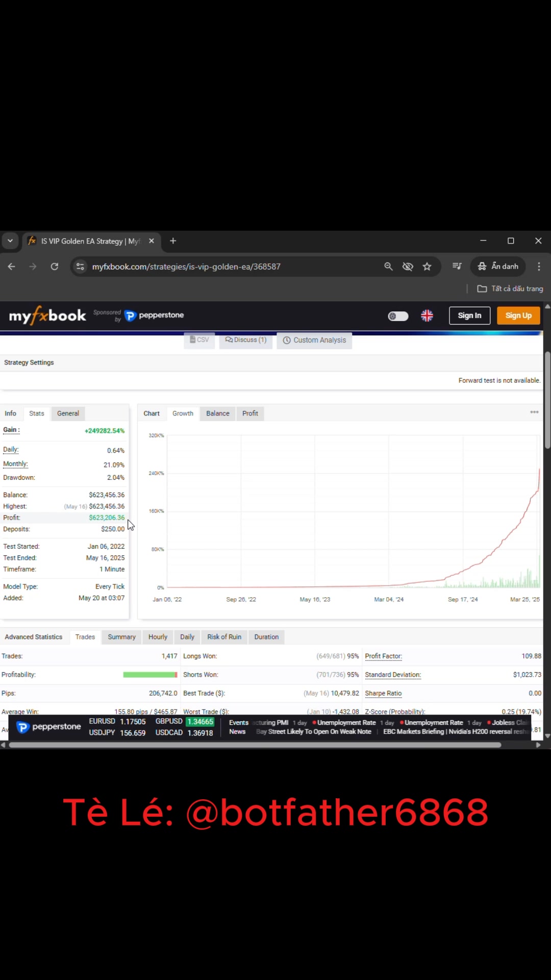Click the horizontal page scrollbar thumb
This screenshot has height=980, width=551.
pyautogui.click(x=255, y=745)
